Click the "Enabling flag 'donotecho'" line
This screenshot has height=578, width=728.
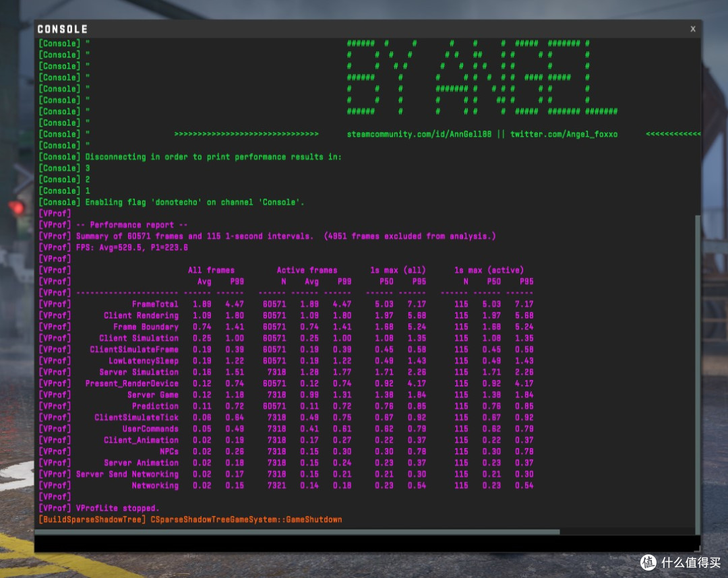pyautogui.click(x=195, y=202)
